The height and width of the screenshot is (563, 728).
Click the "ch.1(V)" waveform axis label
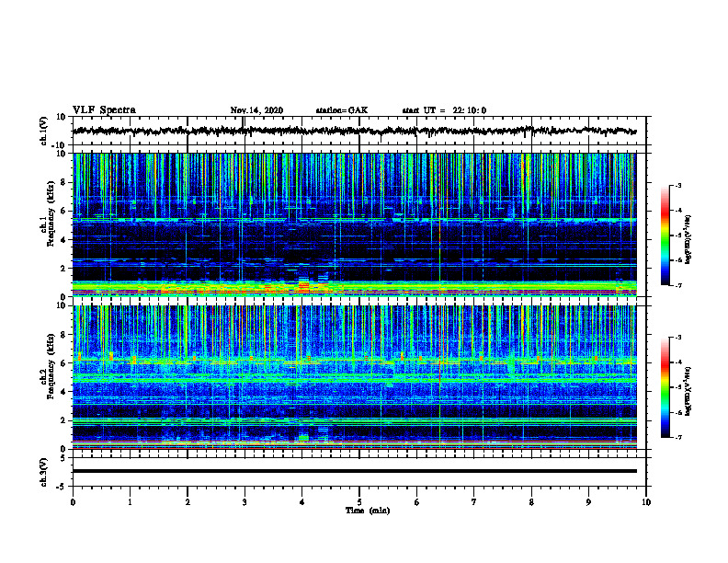44,131
